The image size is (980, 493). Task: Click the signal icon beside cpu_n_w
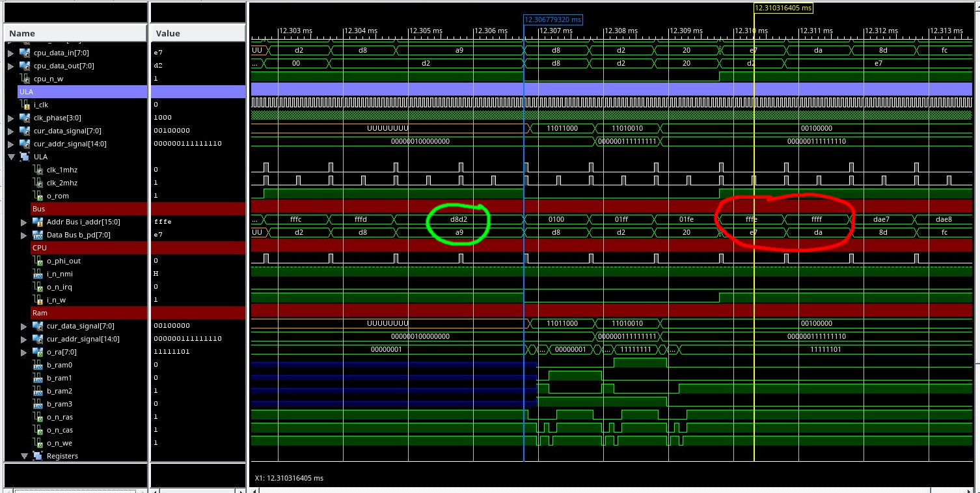26,79
